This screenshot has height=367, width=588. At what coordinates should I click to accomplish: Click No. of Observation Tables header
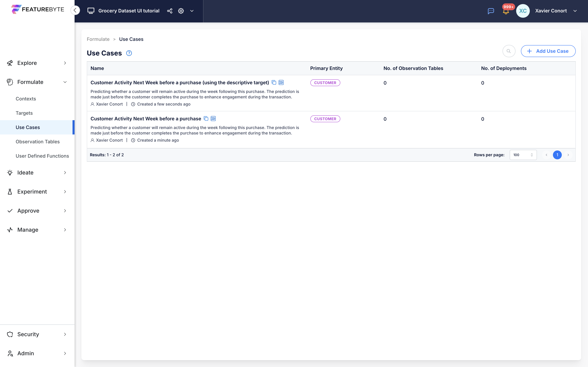tap(413, 68)
